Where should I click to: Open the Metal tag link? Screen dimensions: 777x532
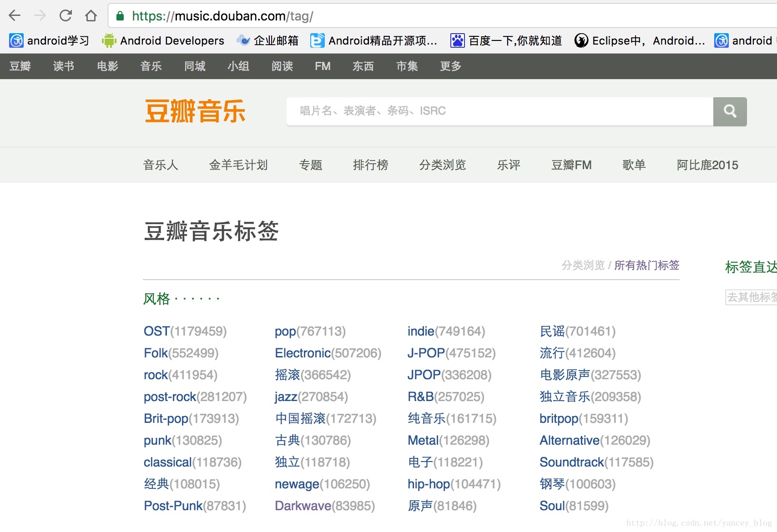(x=423, y=440)
